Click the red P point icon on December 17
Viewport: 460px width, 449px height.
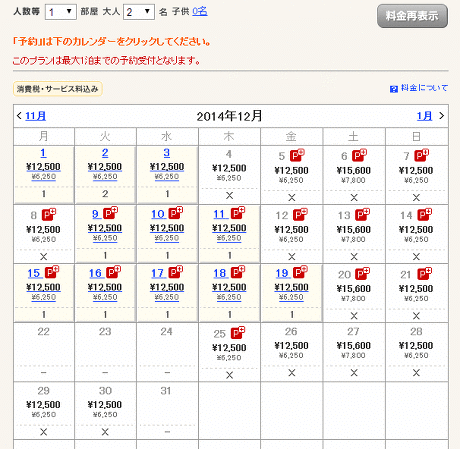[176, 272]
